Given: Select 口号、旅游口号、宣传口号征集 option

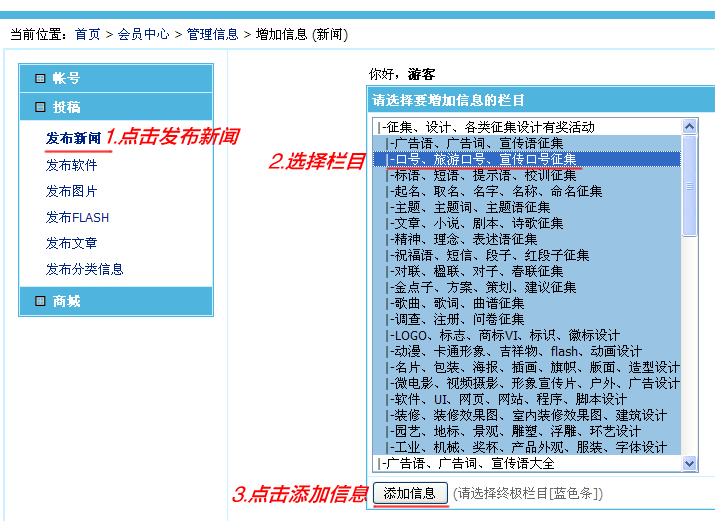Looking at the screenshot, I should [x=527, y=159].
